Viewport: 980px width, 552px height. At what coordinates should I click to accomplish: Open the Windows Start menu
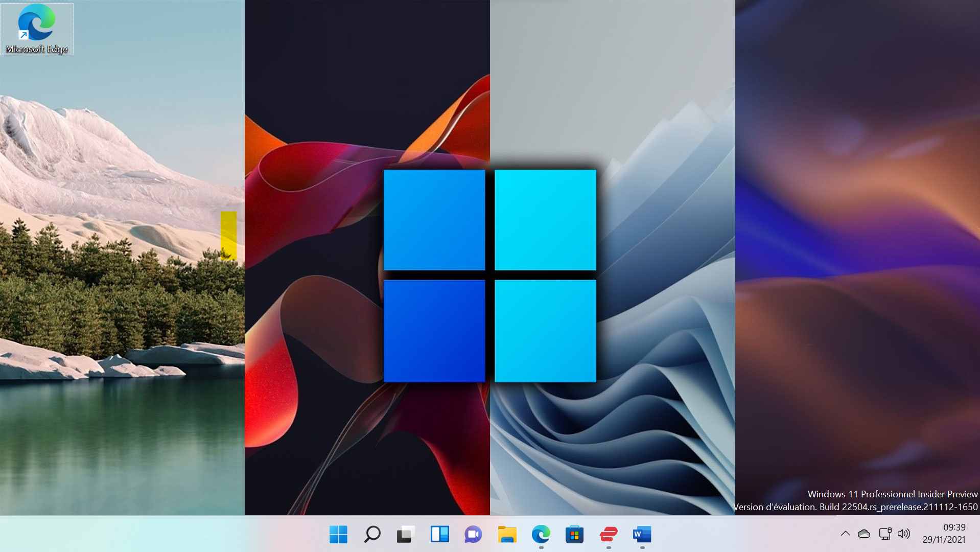(338, 535)
